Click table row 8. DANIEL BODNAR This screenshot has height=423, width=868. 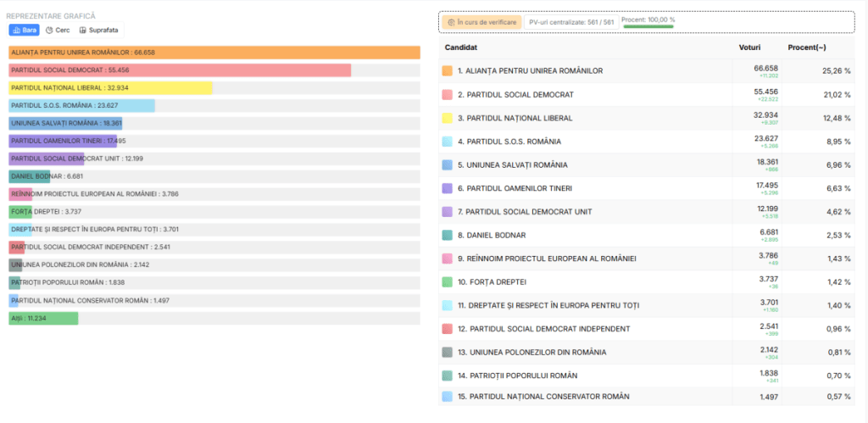(647, 236)
